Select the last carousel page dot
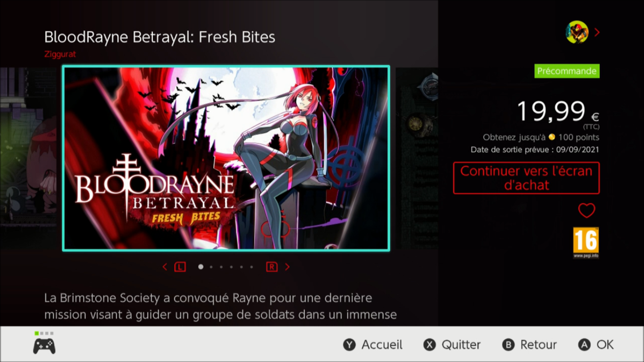 tap(251, 267)
